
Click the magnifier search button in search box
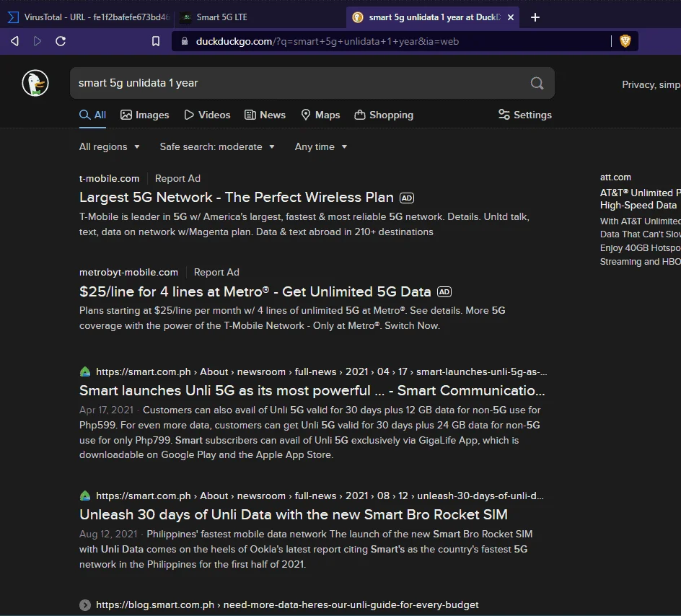coord(537,83)
